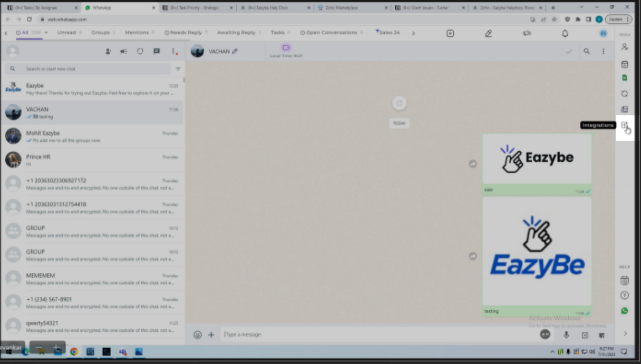Open the Status circle icon
Viewport: 641px width, 364px height.
pos(140,51)
